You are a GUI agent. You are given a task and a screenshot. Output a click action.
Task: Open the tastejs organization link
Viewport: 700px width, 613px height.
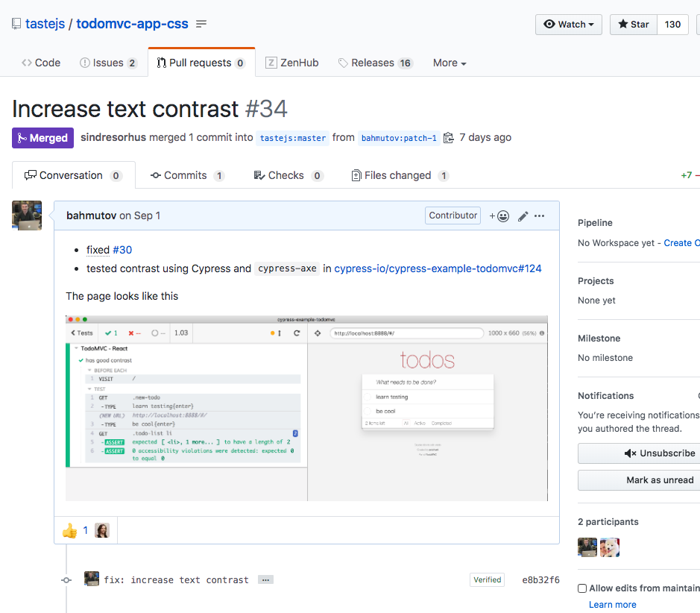(x=45, y=24)
